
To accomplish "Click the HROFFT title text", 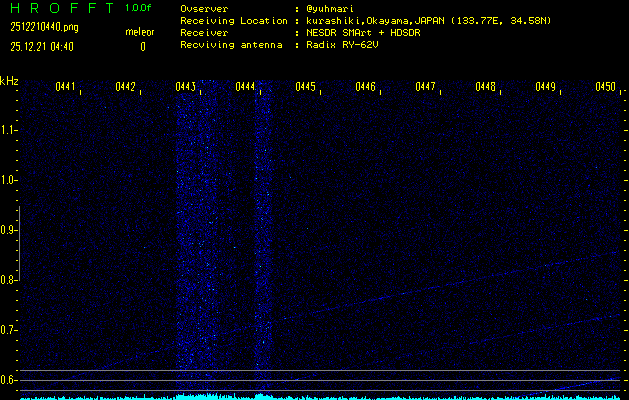I will (62, 8).
